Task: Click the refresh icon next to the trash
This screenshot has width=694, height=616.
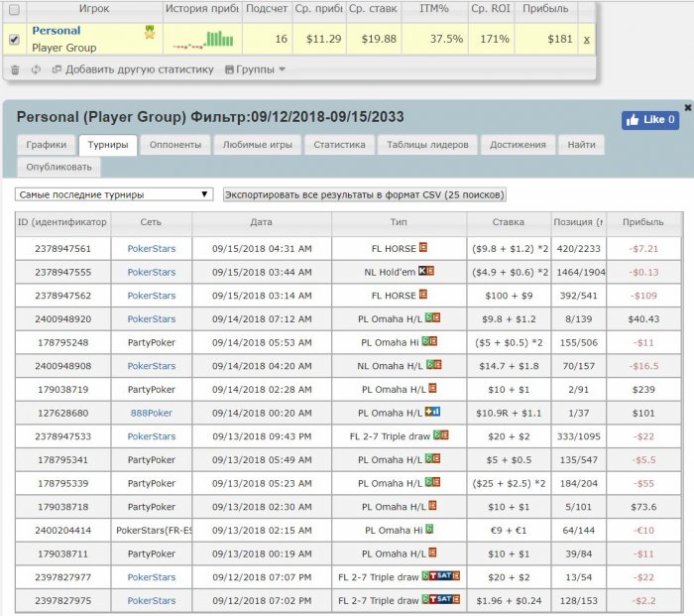Action: [x=36, y=69]
